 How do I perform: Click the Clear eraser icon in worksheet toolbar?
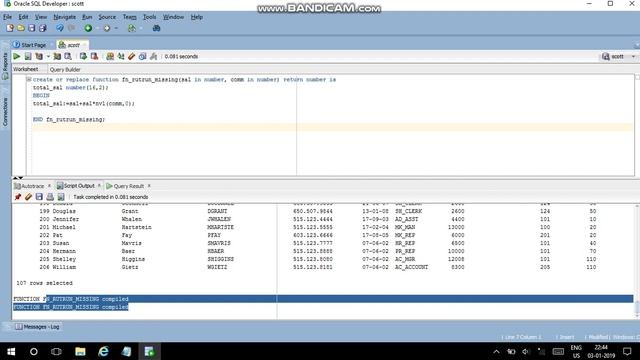click(131, 56)
